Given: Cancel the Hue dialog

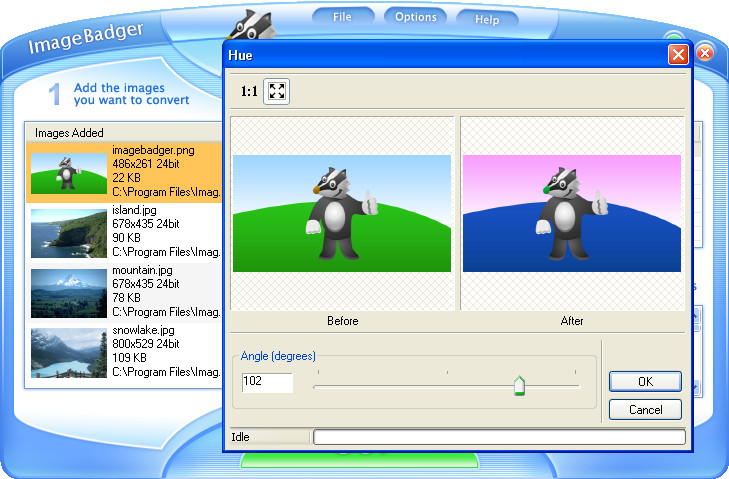Looking at the screenshot, I should coord(645,410).
